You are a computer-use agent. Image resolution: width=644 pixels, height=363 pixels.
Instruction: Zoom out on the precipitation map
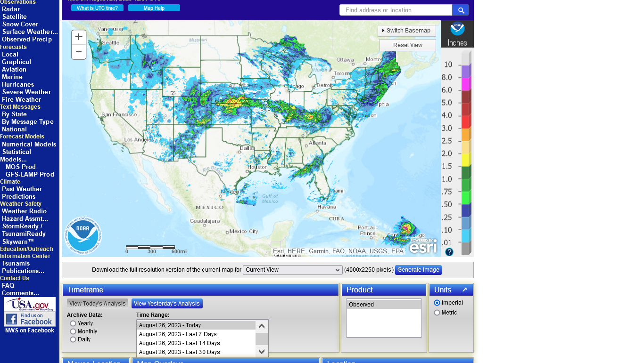pos(79,52)
